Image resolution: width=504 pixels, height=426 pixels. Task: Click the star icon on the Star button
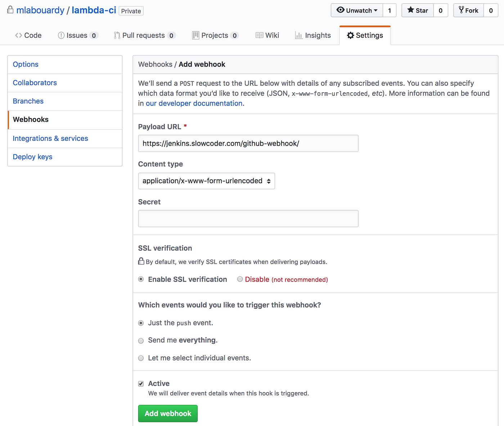point(410,10)
